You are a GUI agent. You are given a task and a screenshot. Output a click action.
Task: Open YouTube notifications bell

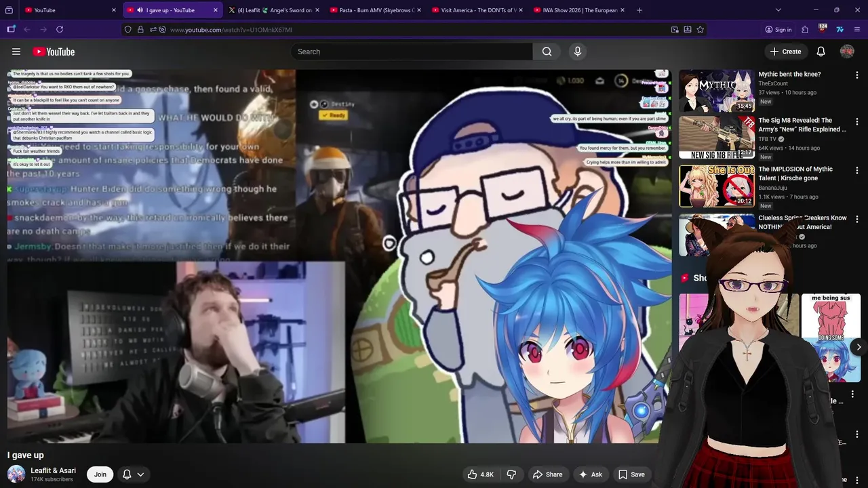[821, 52]
